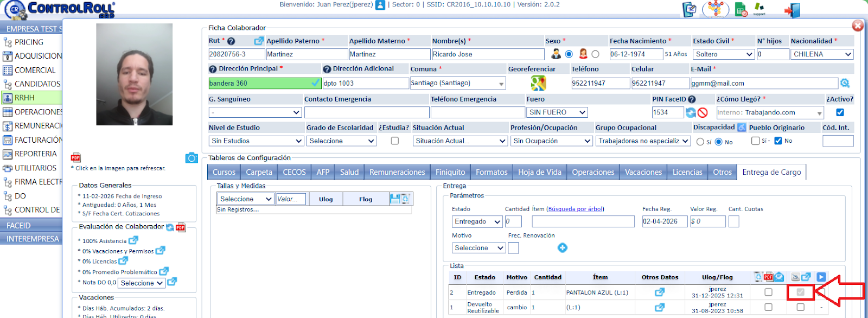Open Otros Datos link icon for PANTALON AZUL row
This screenshot has height=318, width=868.
[x=659, y=292]
